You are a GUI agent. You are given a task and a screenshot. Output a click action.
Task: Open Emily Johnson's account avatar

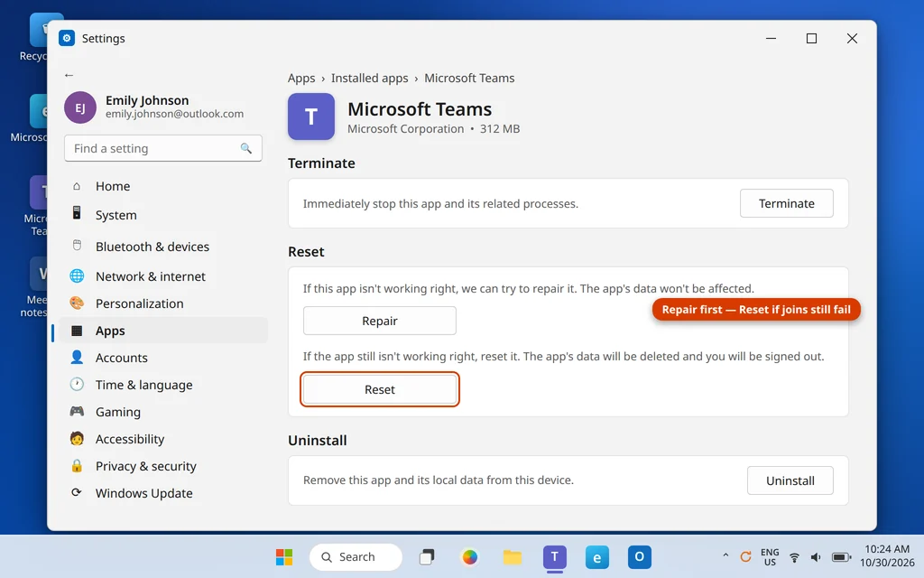pyautogui.click(x=80, y=107)
